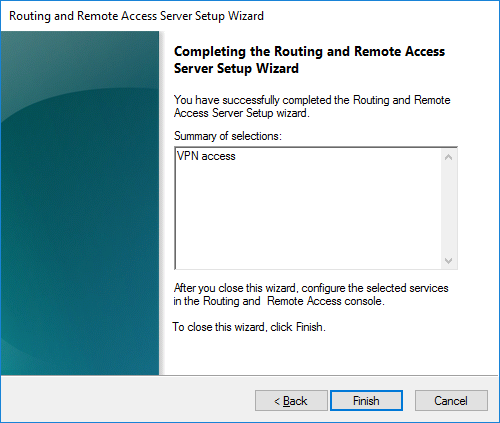Click Finish to close the wizard
Screen dimensions: 500x423
(x=366, y=400)
